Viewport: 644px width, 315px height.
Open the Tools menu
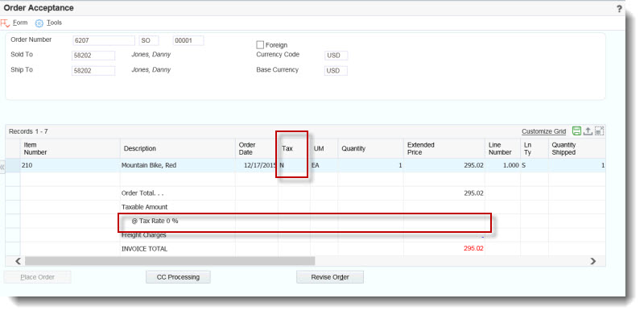pos(54,23)
